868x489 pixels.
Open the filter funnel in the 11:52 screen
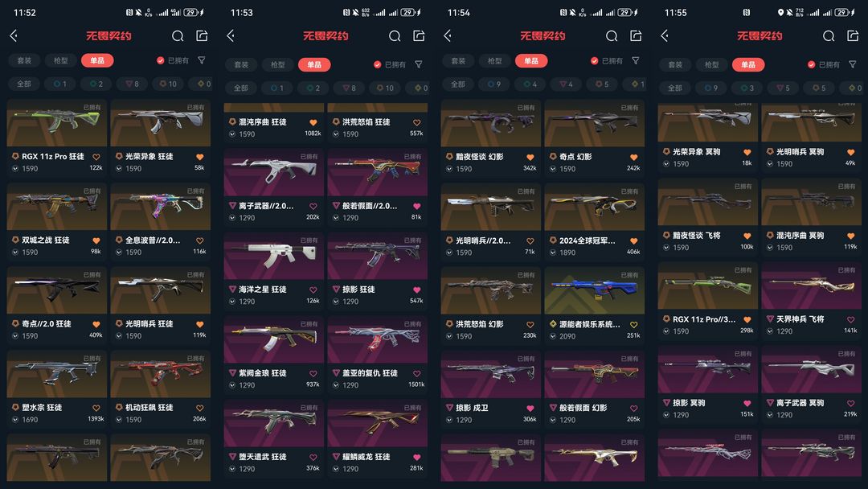[202, 60]
